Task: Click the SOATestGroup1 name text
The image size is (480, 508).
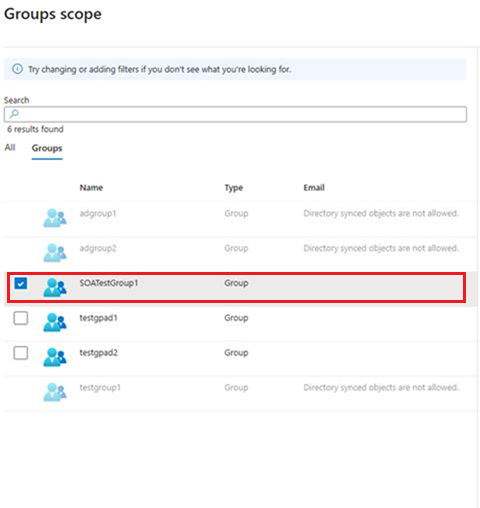Action: click(109, 283)
